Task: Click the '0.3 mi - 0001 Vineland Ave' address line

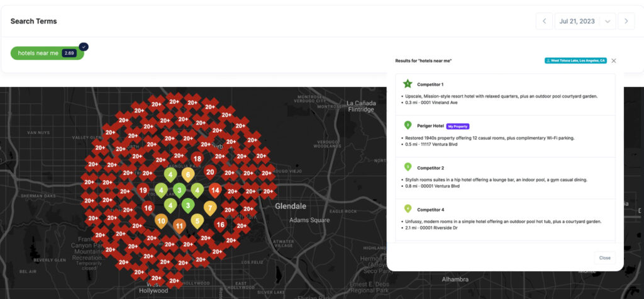Action: point(431,103)
